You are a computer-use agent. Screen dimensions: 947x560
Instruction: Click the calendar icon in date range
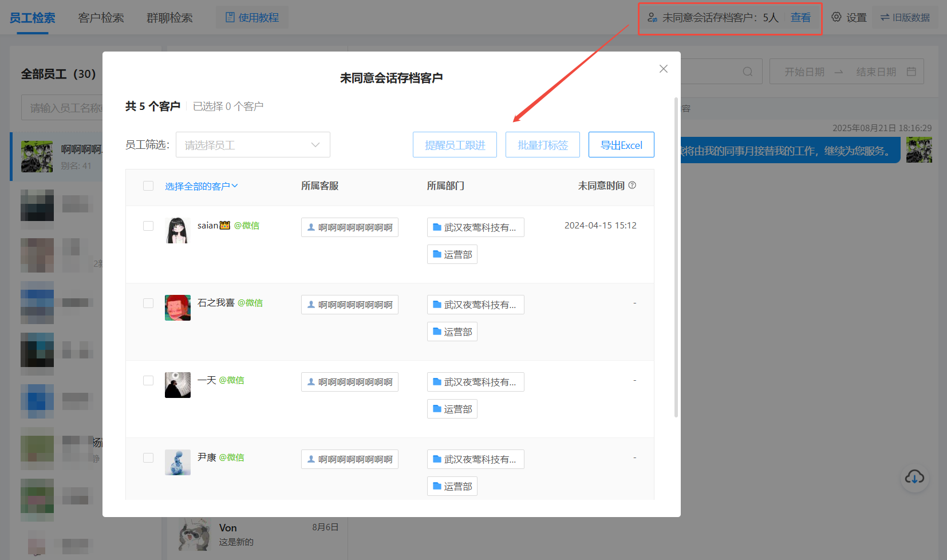coord(912,72)
